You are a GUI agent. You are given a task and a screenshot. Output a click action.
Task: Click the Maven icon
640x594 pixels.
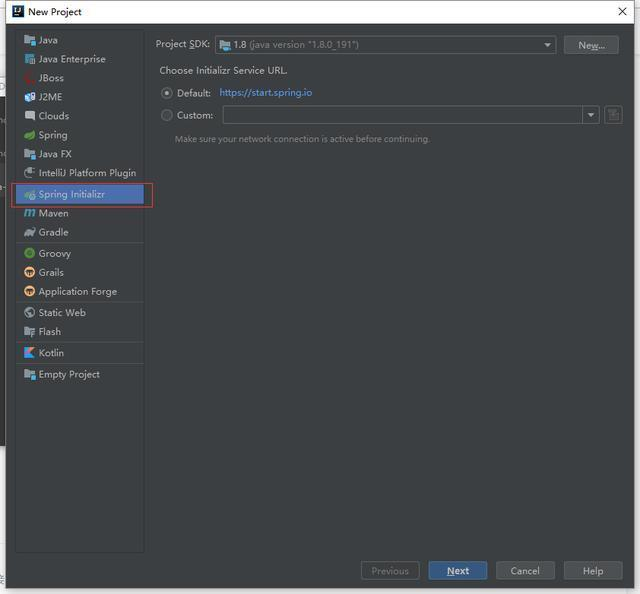click(x=30, y=213)
